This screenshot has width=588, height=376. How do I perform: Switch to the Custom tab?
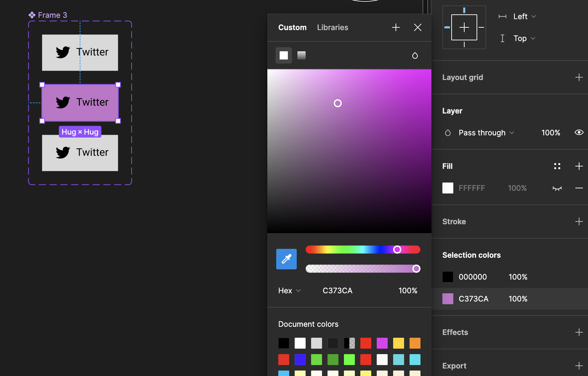[x=292, y=27]
